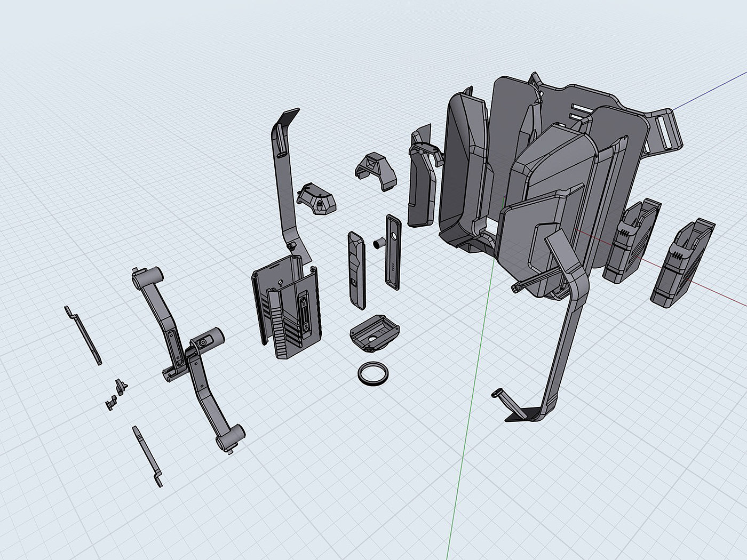Select the rightmost magazine-shaped pouch part
This screenshot has height=560, width=747.
click(x=682, y=263)
